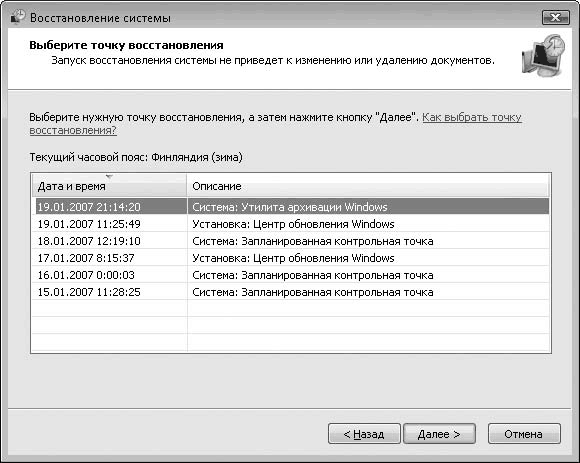Sort by Описание column header
The image size is (580, 463).
pyautogui.click(x=368, y=186)
